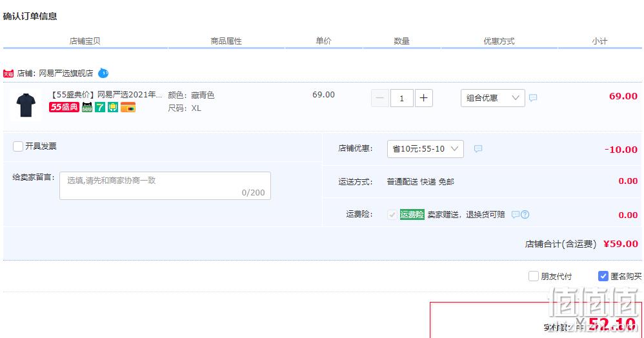Screen dimensions: 644x338
Task: Click the quantity input field showing 1
Action: tap(401, 98)
